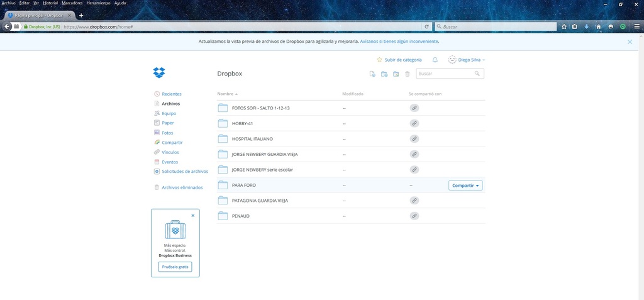Click the link icon for HOBBY-41
This screenshot has height=300, width=644.
(x=414, y=123)
